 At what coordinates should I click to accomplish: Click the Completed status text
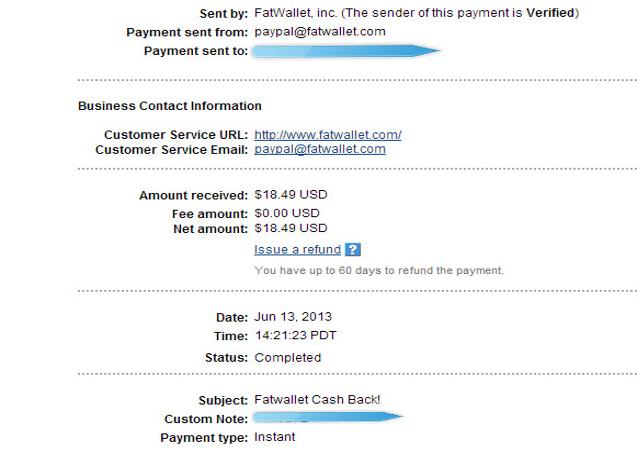tap(288, 358)
